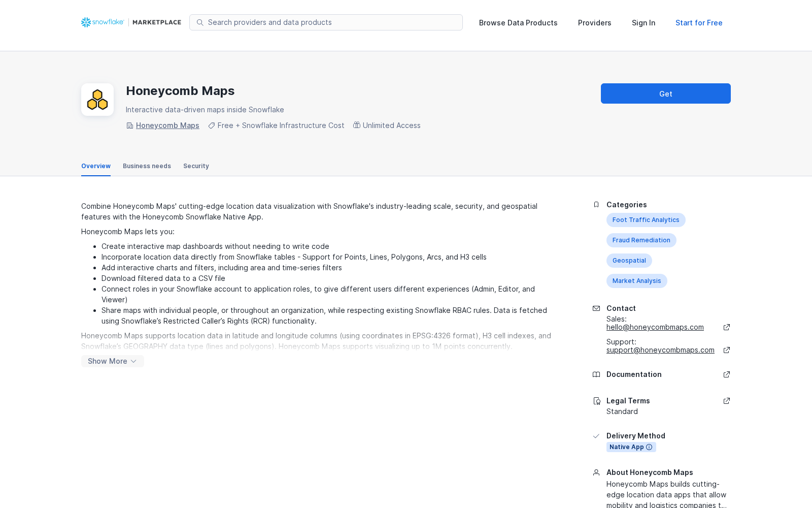
Task: Email support@honeycombmaps.com support address
Action: (x=660, y=350)
